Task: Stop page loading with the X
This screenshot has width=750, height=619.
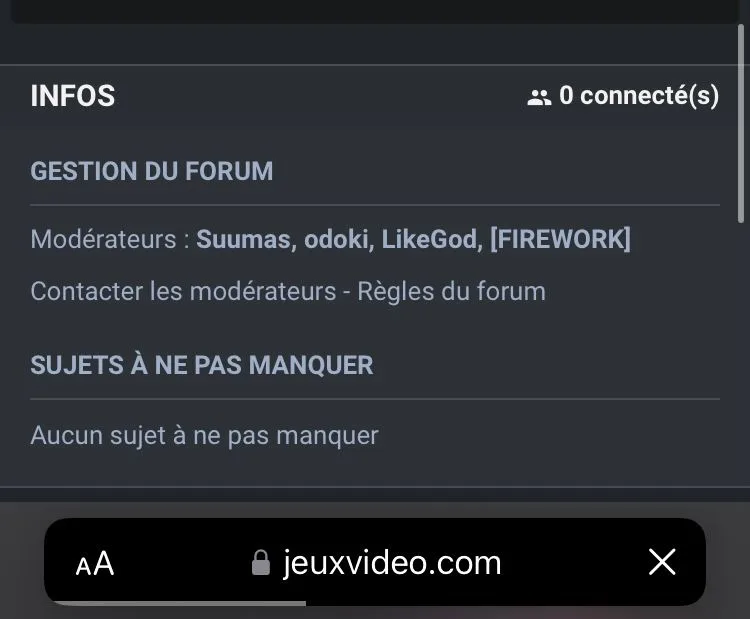Action: click(662, 562)
